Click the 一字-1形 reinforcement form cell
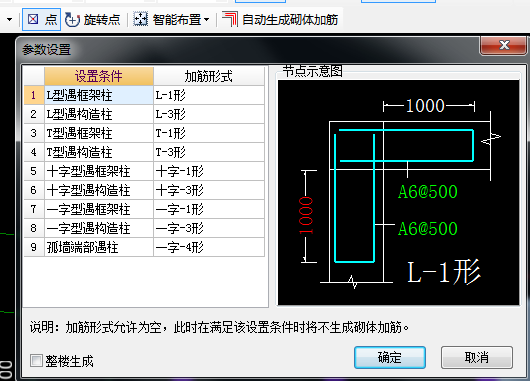 pos(209,209)
